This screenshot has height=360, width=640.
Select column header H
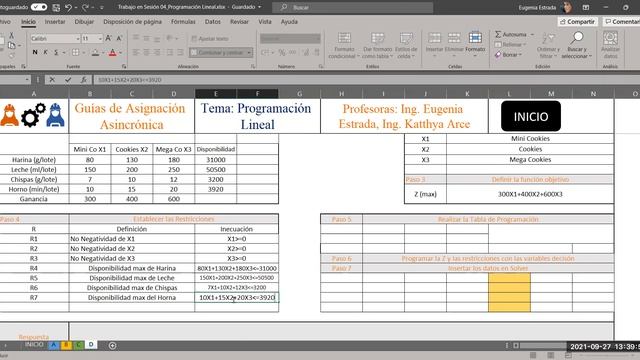(x=341, y=94)
